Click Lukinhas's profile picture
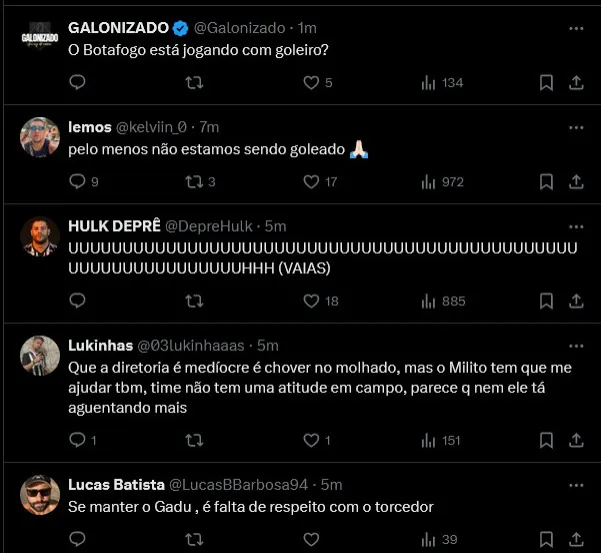 point(40,355)
